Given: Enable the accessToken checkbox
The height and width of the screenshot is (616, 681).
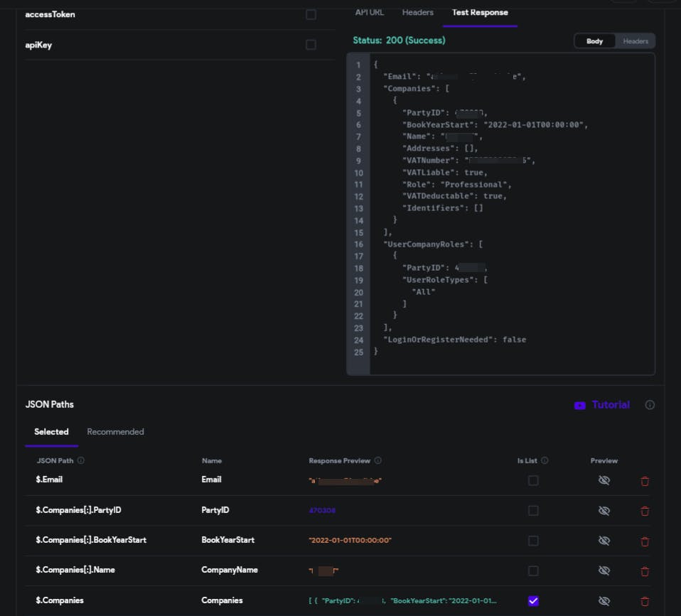Looking at the screenshot, I should pyautogui.click(x=311, y=15).
